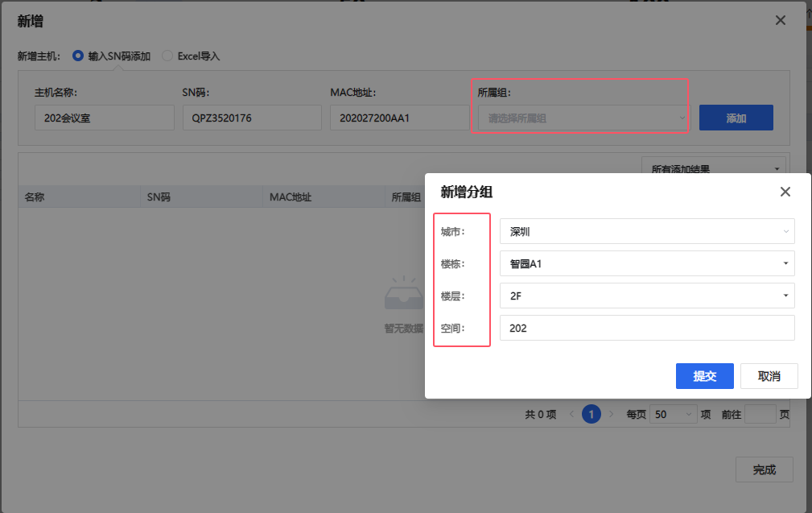The height and width of the screenshot is (513, 812).
Task: Click the blue 添加 button
Action: point(736,118)
